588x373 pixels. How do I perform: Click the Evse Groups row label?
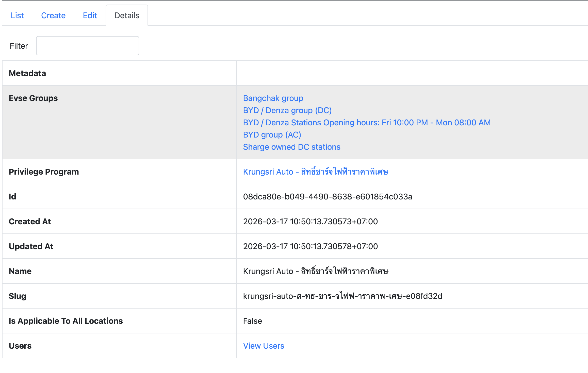pos(33,98)
